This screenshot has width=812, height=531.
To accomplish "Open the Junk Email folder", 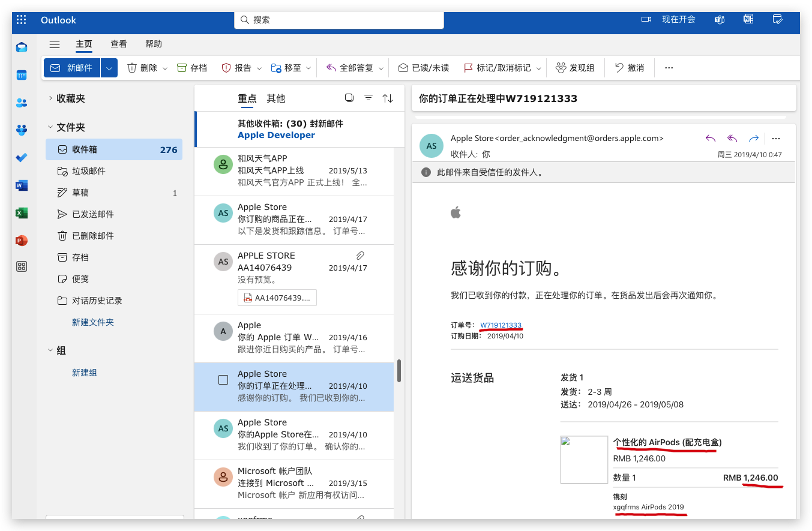I will [x=114, y=171].
